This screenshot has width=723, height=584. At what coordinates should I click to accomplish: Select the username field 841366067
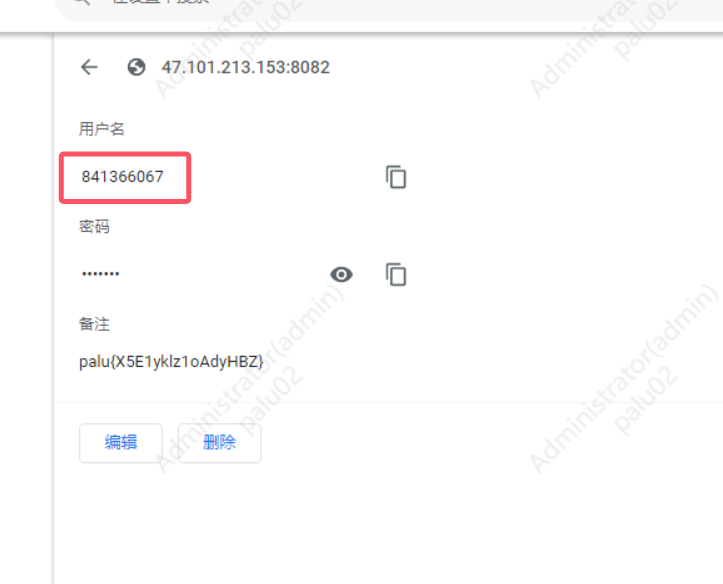click(x=123, y=177)
